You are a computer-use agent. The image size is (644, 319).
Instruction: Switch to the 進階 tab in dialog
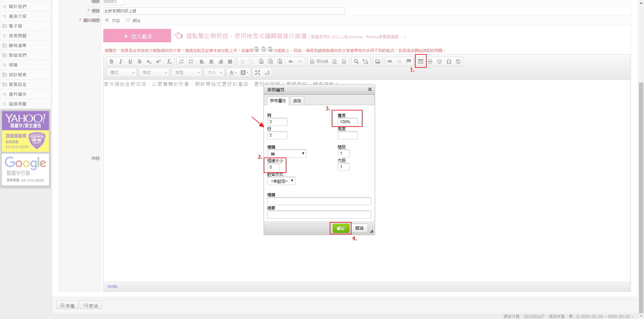coord(297,101)
